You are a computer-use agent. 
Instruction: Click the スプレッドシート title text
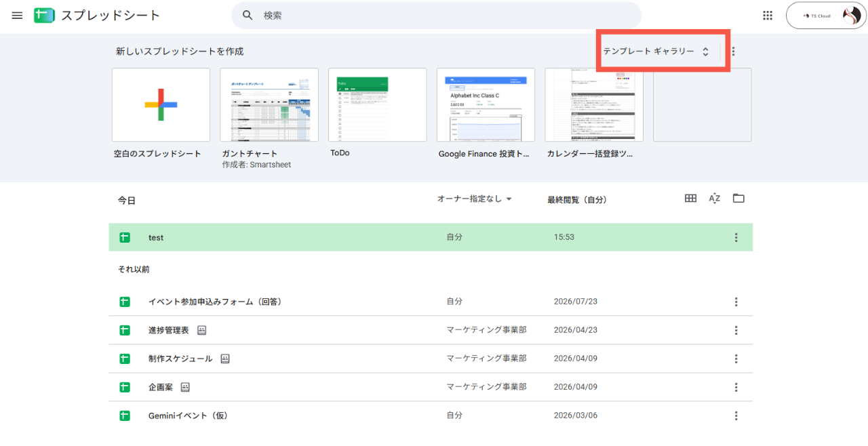(111, 15)
